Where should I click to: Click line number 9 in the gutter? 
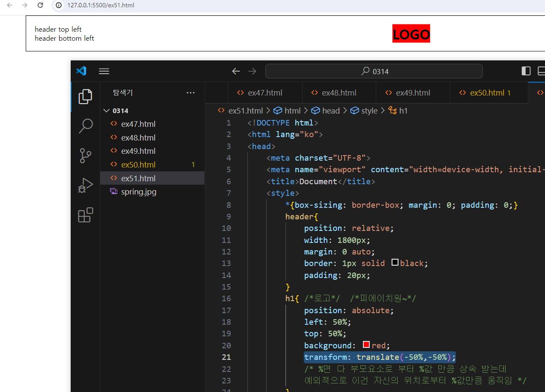228,217
